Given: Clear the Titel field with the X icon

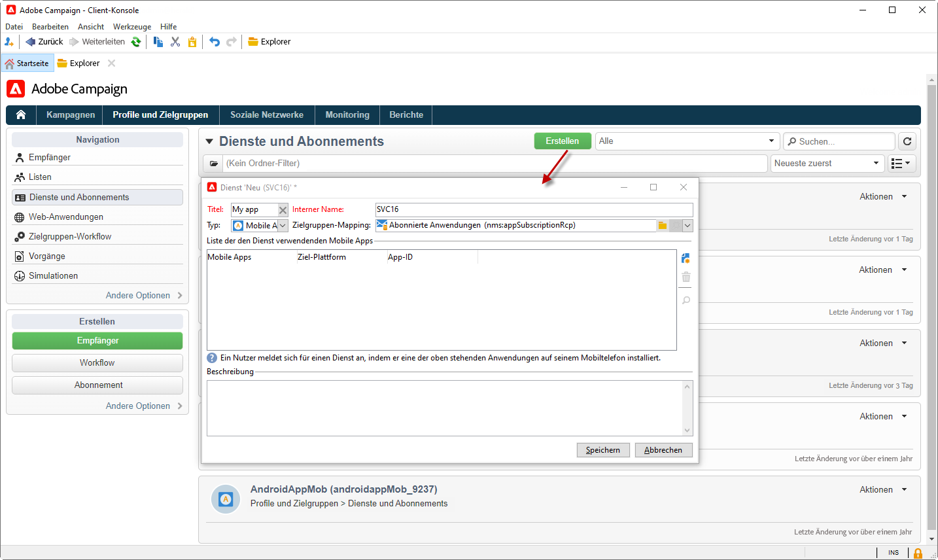Looking at the screenshot, I should (x=283, y=209).
